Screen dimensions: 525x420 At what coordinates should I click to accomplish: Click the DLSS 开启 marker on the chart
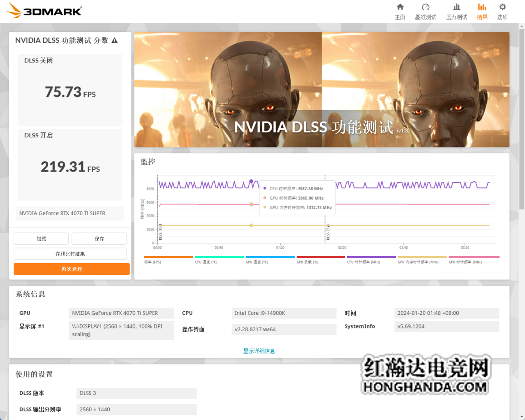pos(328,232)
